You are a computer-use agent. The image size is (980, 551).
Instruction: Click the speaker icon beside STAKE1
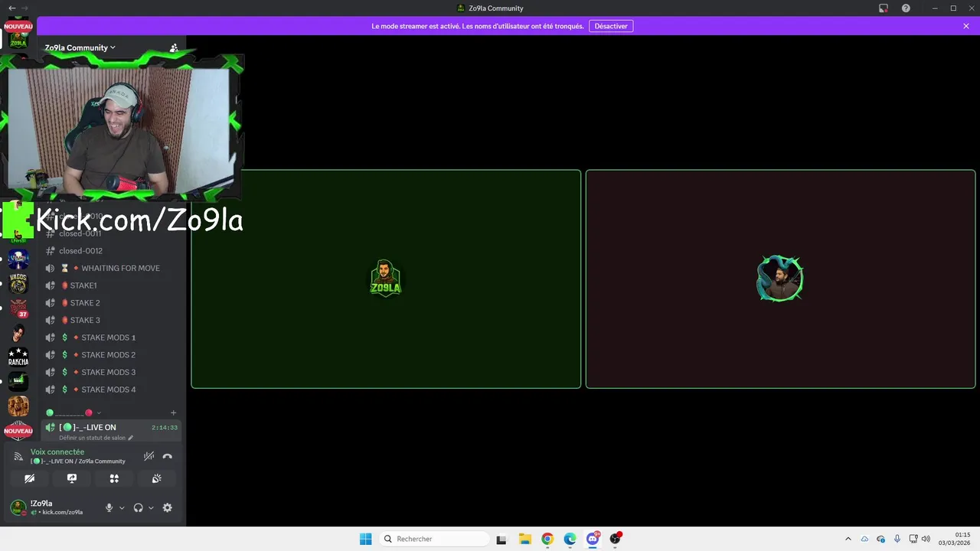(x=51, y=285)
